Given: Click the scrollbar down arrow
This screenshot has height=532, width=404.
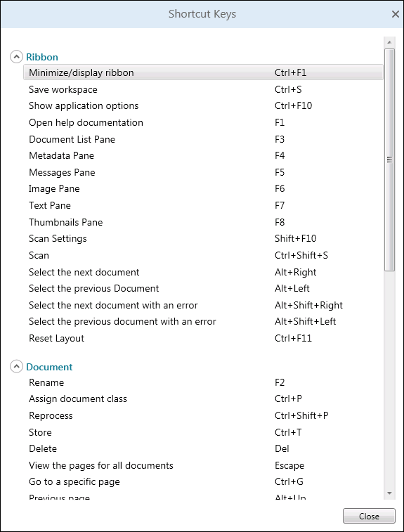Looking at the screenshot, I should tap(389, 493).
